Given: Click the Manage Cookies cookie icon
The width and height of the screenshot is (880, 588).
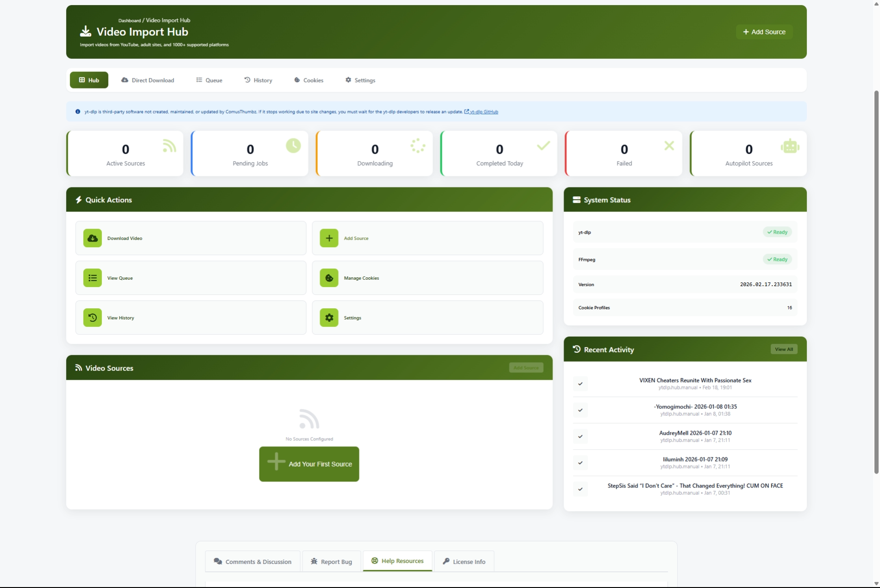Looking at the screenshot, I should (329, 278).
